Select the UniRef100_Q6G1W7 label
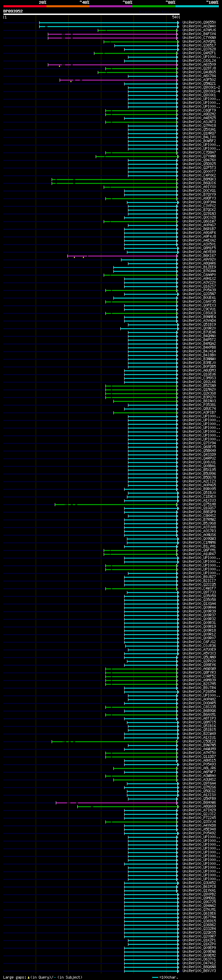This screenshot has height=980, width=222. (199, 221)
